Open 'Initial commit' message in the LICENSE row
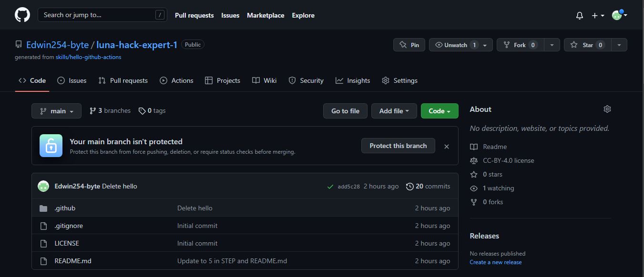Image resolution: width=644 pixels, height=277 pixels. 197,243
